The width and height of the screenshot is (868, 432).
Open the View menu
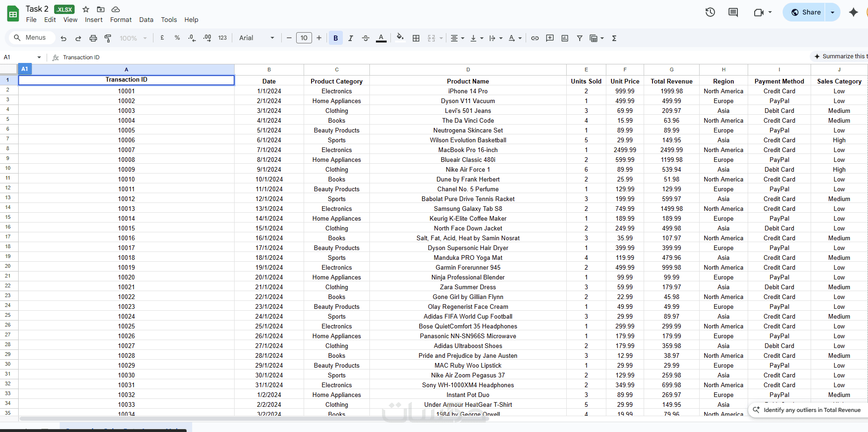tap(70, 20)
